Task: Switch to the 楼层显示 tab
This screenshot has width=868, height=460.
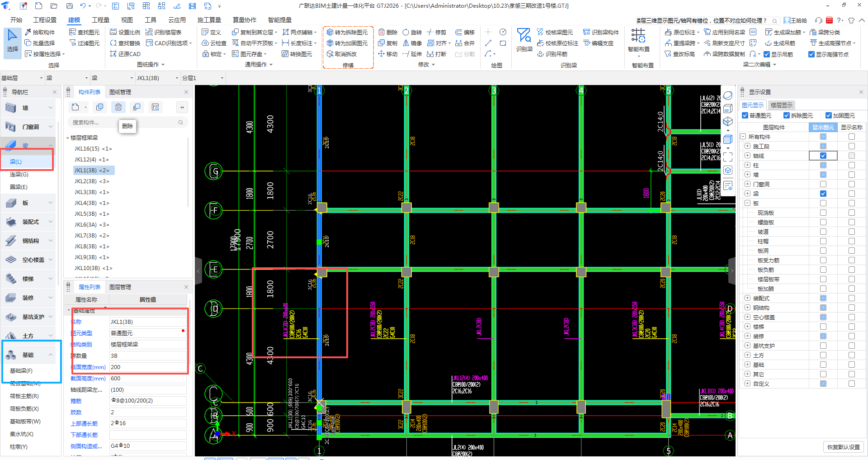Action: pyautogui.click(x=782, y=105)
